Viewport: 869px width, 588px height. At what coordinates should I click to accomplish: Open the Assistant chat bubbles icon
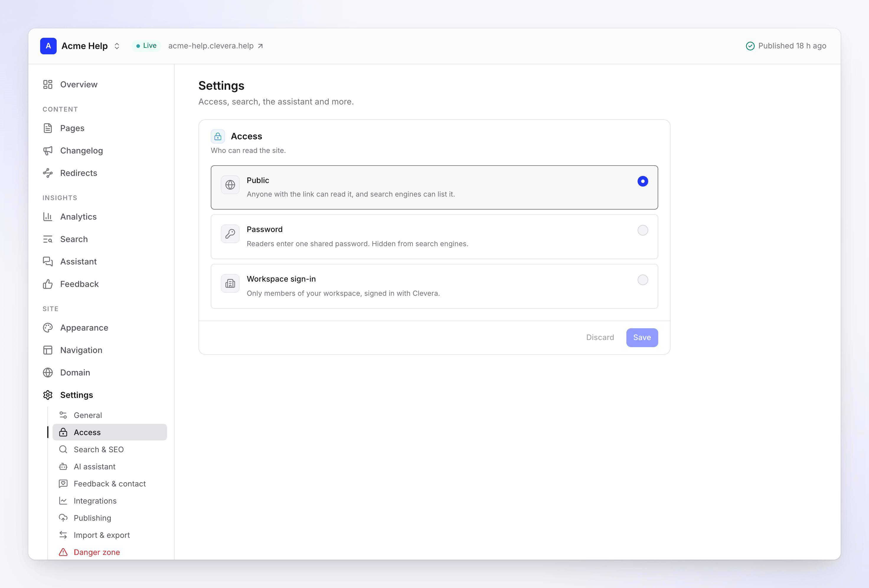point(48,262)
